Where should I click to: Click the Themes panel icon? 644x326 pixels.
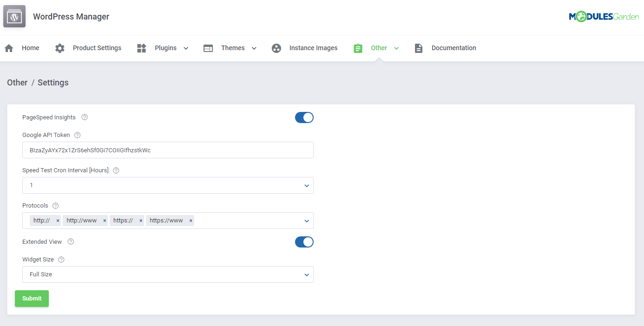click(x=208, y=48)
